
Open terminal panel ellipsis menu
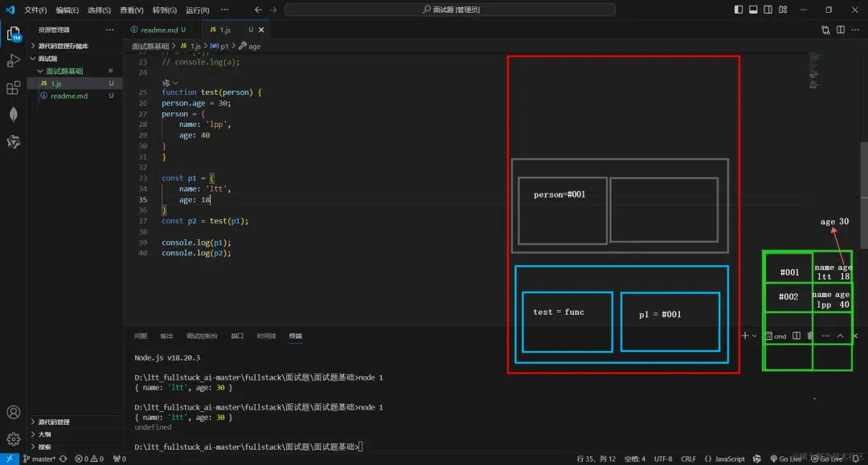(x=825, y=336)
